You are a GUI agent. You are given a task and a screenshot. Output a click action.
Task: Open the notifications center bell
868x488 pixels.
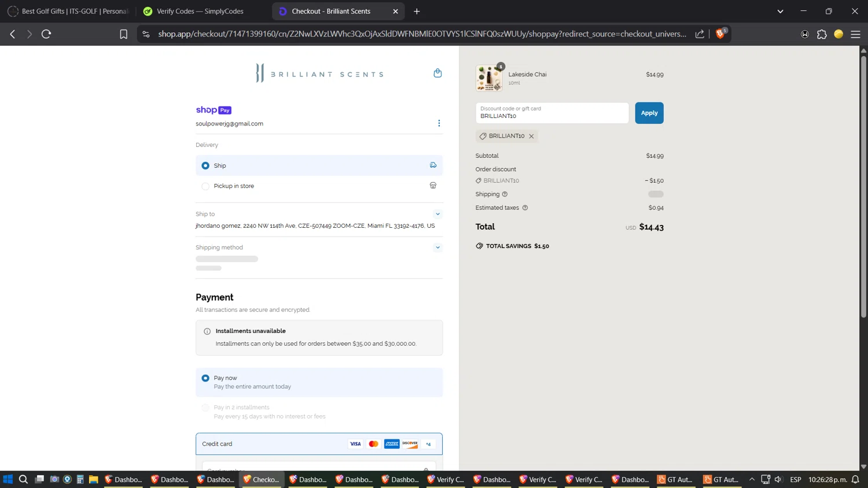point(855,479)
